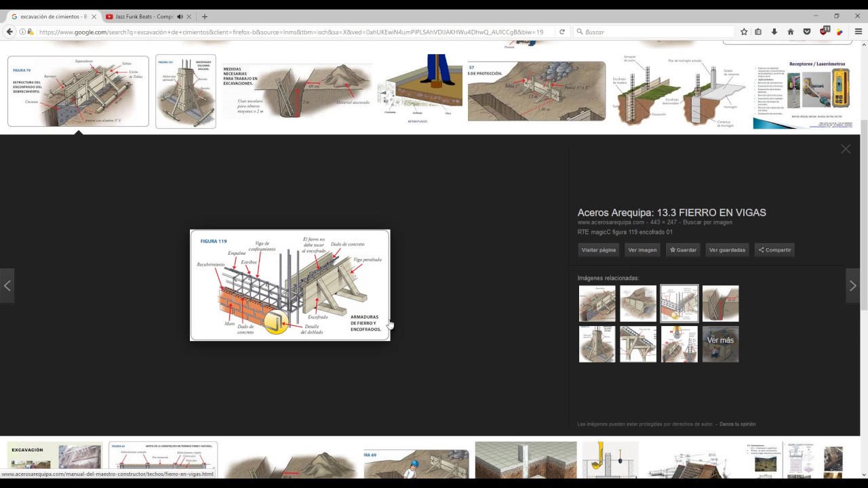The image size is (868, 488).
Task: Save the page to Pocket
Action: pyautogui.click(x=806, y=32)
